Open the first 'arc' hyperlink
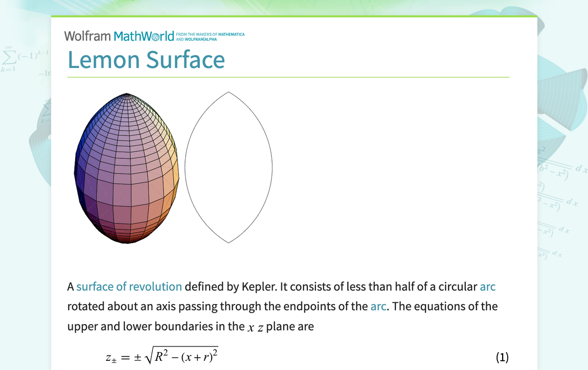The height and width of the screenshot is (370, 588). [488, 286]
